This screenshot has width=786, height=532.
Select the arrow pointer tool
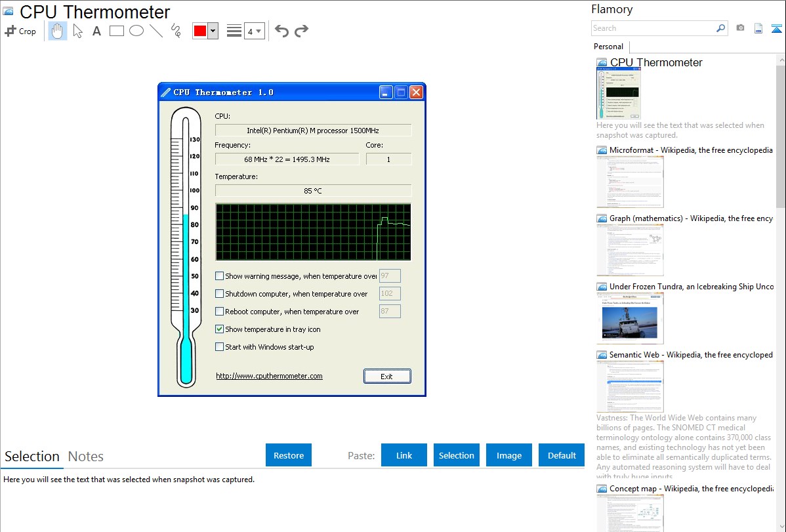[77, 31]
